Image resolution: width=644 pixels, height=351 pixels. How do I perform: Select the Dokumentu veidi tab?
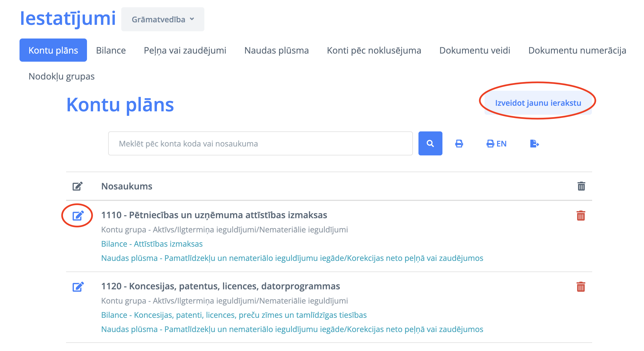click(474, 50)
